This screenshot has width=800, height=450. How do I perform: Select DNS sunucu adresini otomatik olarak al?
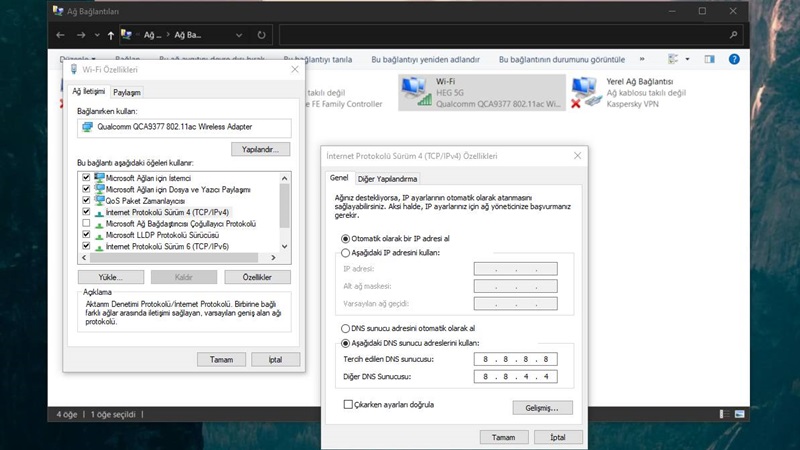tap(345, 329)
